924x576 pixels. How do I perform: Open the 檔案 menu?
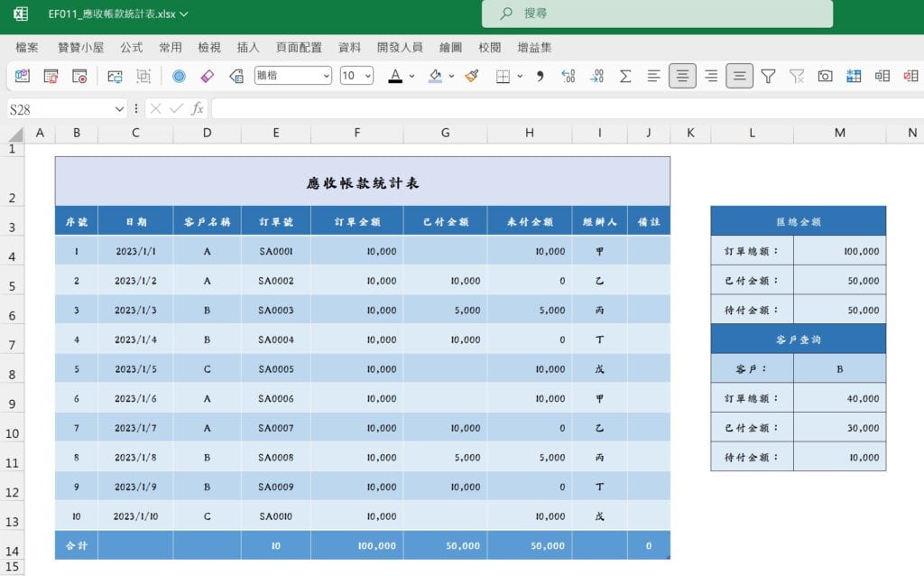pos(26,47)
